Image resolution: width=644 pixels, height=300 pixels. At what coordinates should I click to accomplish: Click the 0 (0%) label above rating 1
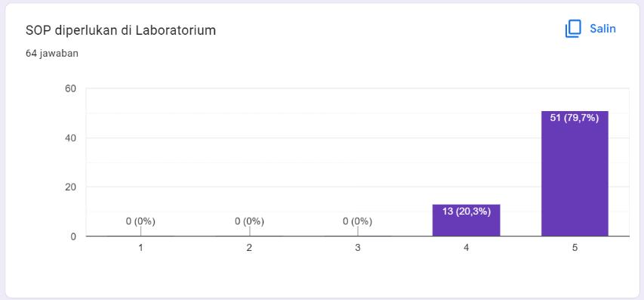coord(140,221)
